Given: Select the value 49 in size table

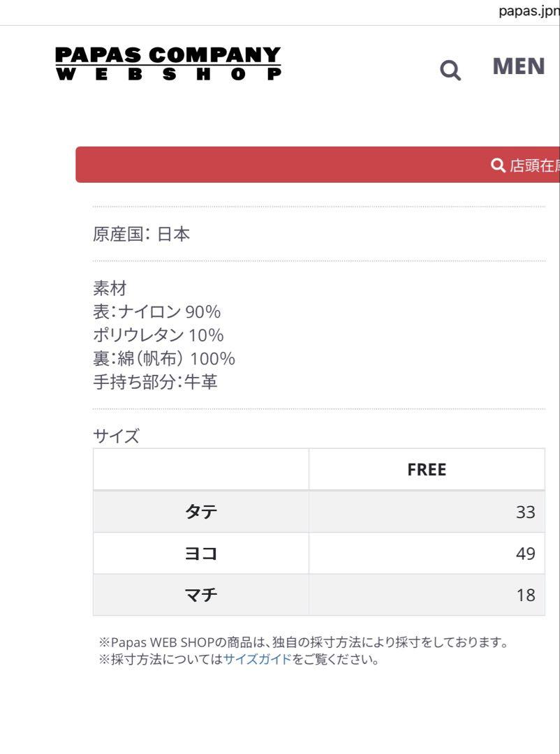Looking at the screenshot, I should pyautogui.click(x=525, y=554).
